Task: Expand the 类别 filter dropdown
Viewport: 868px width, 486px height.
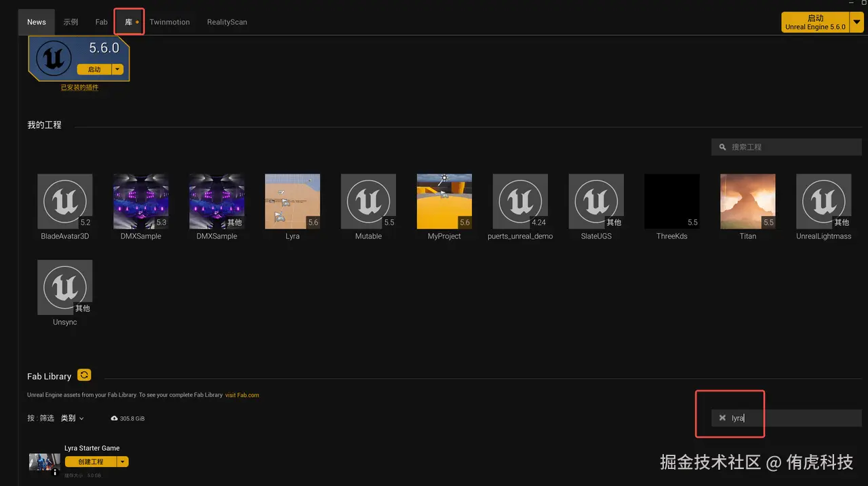Action: pyautogui.click(x=73, y=418)
